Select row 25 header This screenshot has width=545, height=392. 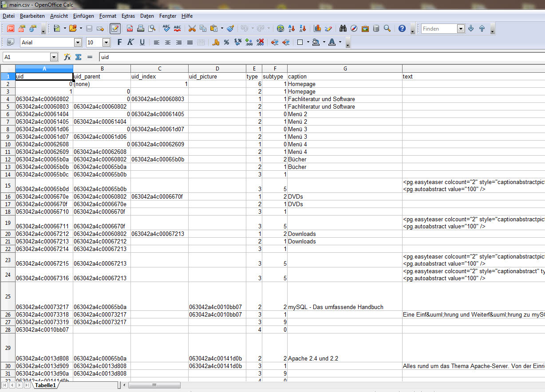pos(8,296)
